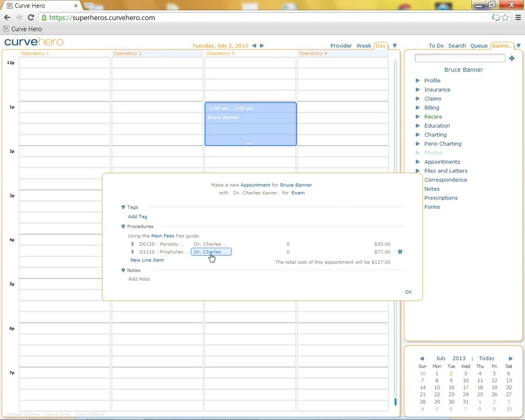Viewport: 525px width, 420px height.
Task: Click the D0120 Periodic provider field
Action: tap(210, 244)
